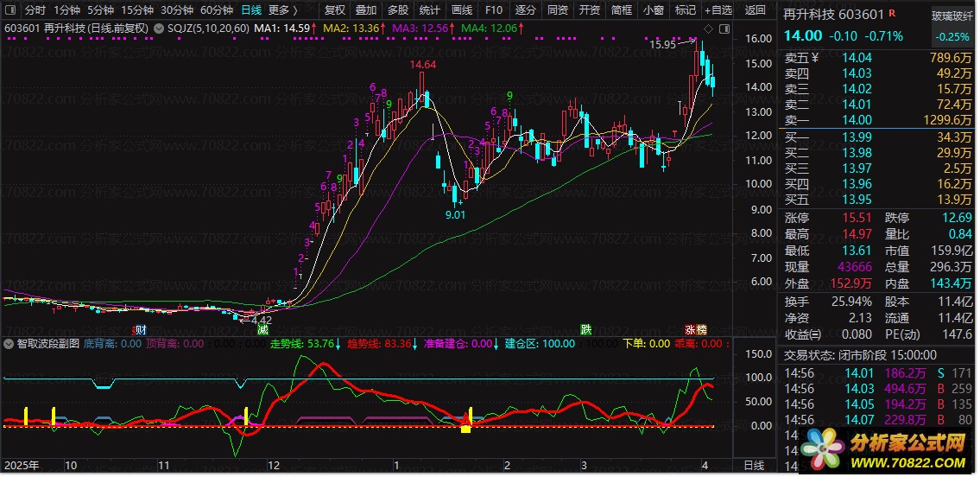Toggle the 小窗 small window view
Viewport: 980px width, 477px height.
click(x=654, y=10)
